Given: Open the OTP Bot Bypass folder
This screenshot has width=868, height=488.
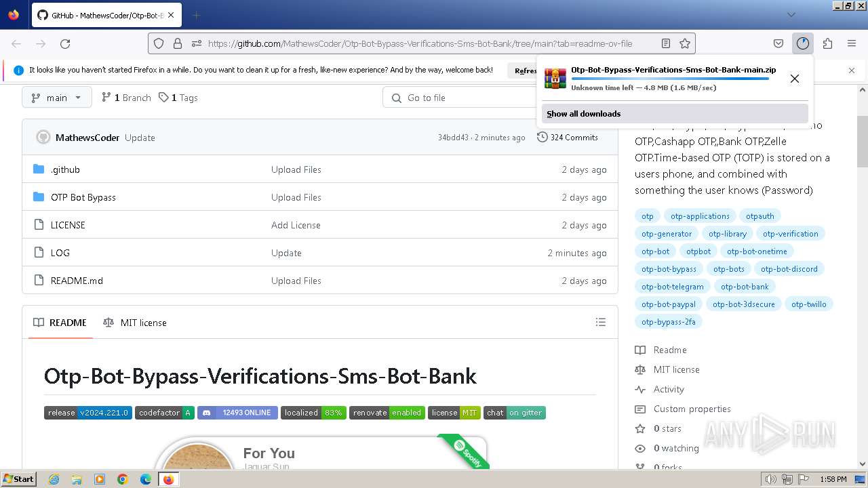Looking at the screenshot, I should coord(83,197).
